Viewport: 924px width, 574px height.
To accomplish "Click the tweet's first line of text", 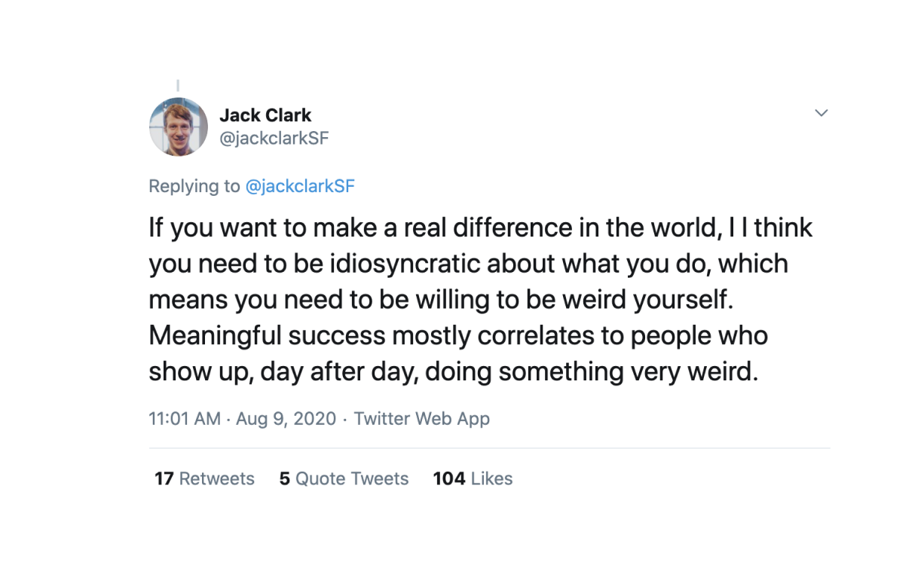I will click(x=480, y=227).
